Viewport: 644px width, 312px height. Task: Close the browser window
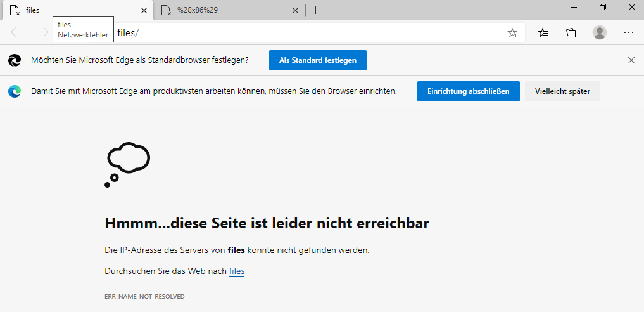(631, 7)
